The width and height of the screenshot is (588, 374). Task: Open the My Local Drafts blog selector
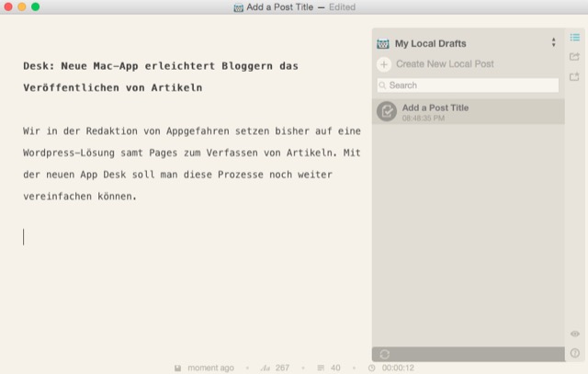(x=431, y=43)
